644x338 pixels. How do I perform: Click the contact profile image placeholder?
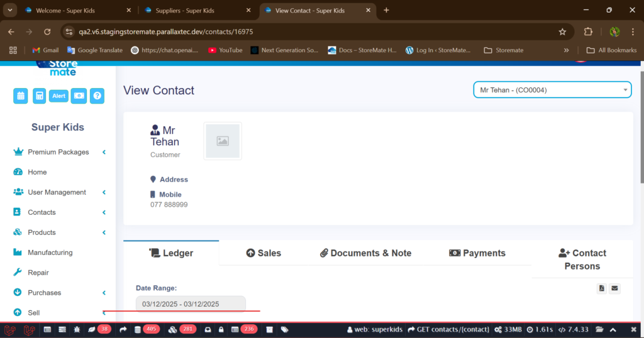(223, 141)
